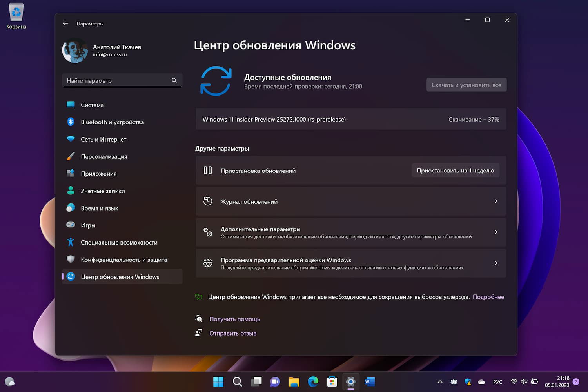Select Bluetooth и устройства in sidebar

click(x=112, y=122)
